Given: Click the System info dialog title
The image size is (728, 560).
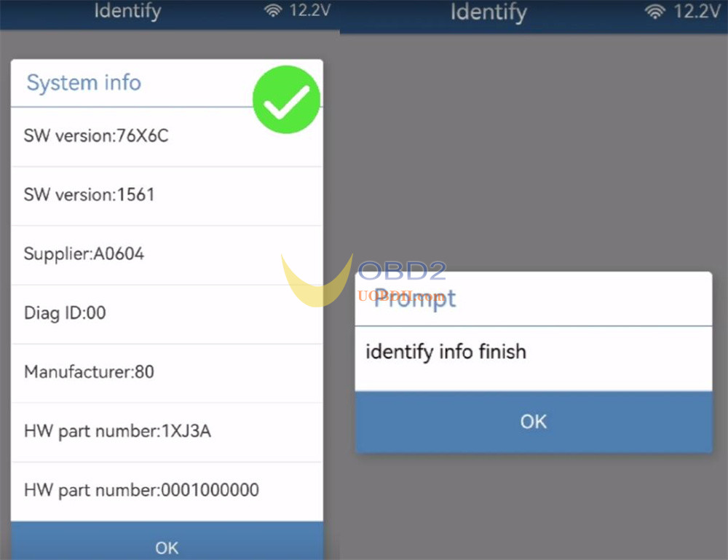Looking at the screenshot, I should tap(84, 83).
